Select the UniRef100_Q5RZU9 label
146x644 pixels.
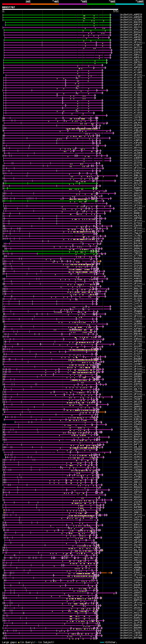point(131,201)
